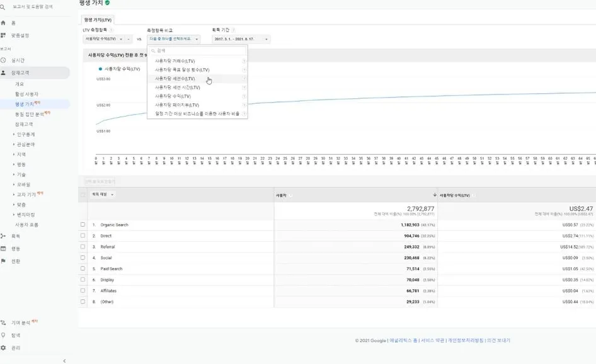
Task: Click help icon beside 사용자 column header
Action: click(x=290, y=195)
